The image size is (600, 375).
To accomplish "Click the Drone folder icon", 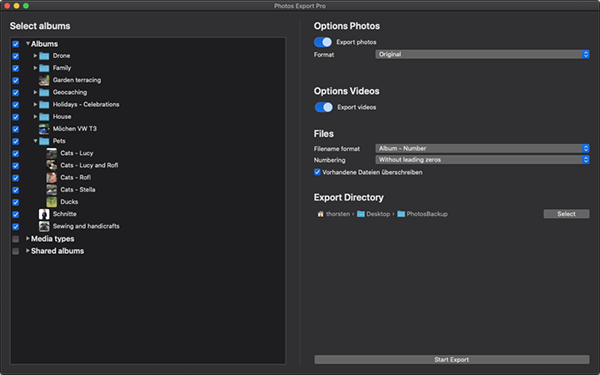I will point(44,56).
